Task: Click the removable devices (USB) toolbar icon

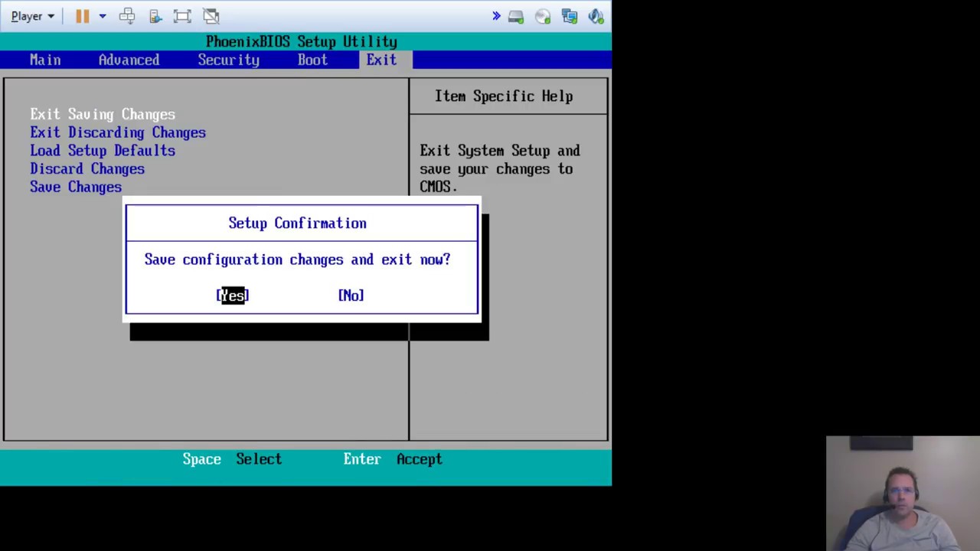Action: [155, 16]
